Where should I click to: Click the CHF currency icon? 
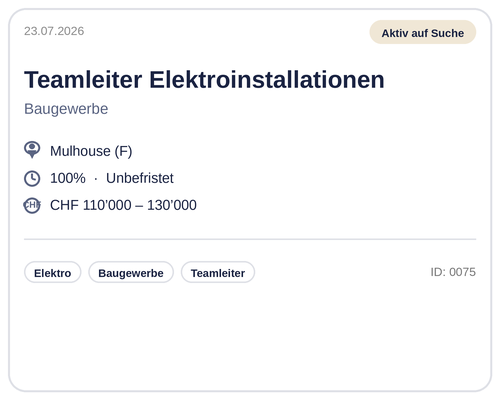click(x=32, y=205)
